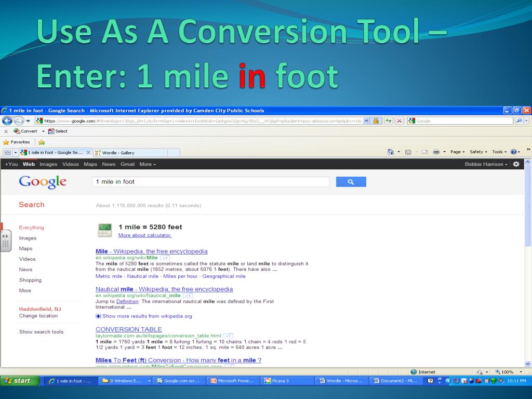Open a new blank tab
532x399 pixels.
click(174, 153)
